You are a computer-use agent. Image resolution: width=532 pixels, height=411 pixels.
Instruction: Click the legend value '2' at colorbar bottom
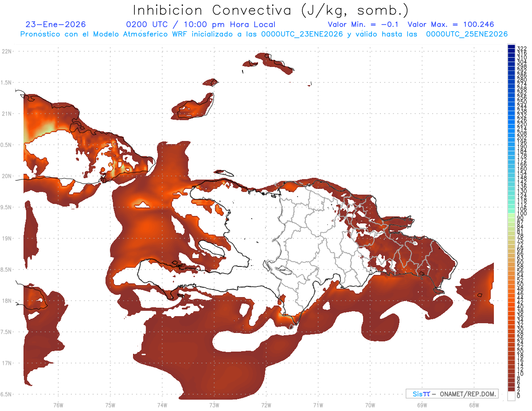click(x=519, y=391)
